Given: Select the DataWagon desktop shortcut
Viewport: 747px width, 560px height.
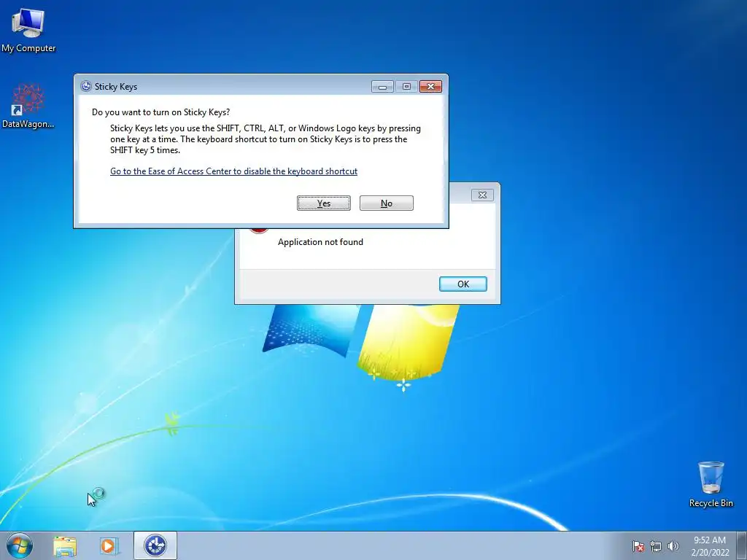Looking at the screenshot, I should coord(28,106).
